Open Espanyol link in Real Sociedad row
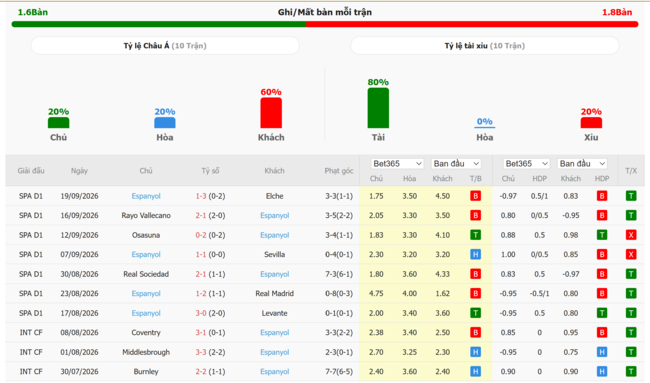This screenshot has width=650, height=383. [274, 274]
